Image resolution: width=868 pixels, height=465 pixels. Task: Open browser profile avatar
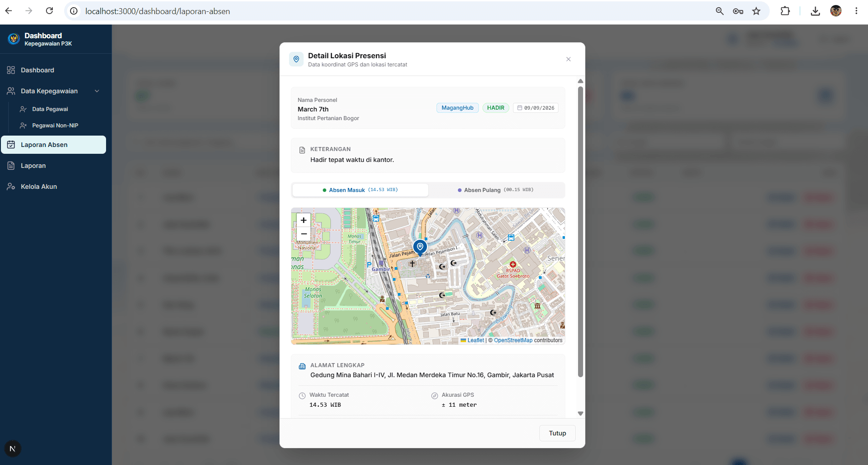tap(836, 11)
